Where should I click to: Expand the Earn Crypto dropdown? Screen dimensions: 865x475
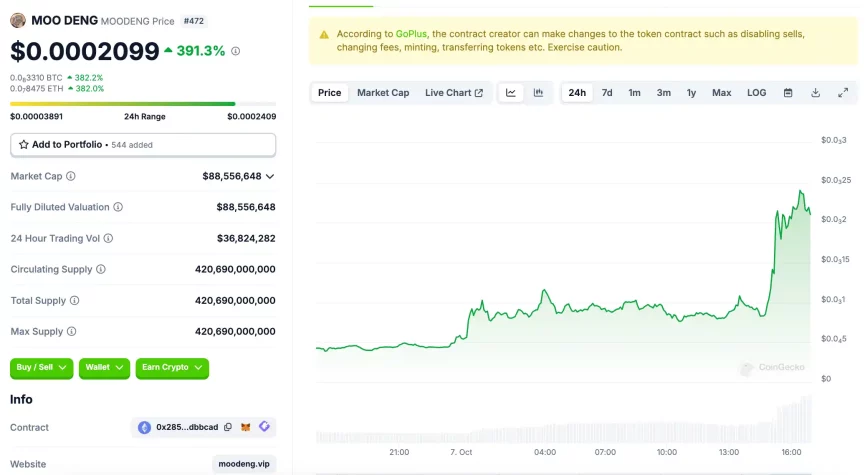click(172, 368)
